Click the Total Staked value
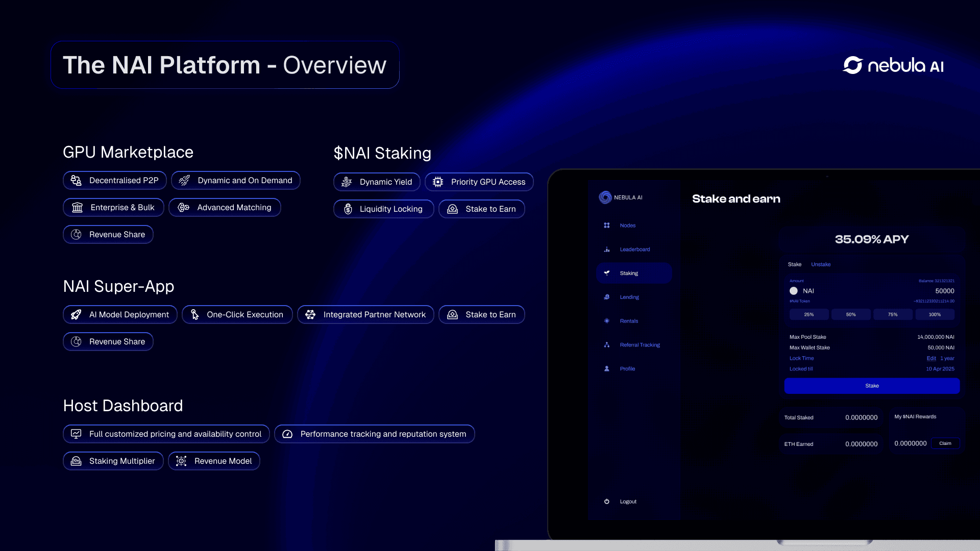Viewport: 980px width, 551px height. [x=861, y=417]
